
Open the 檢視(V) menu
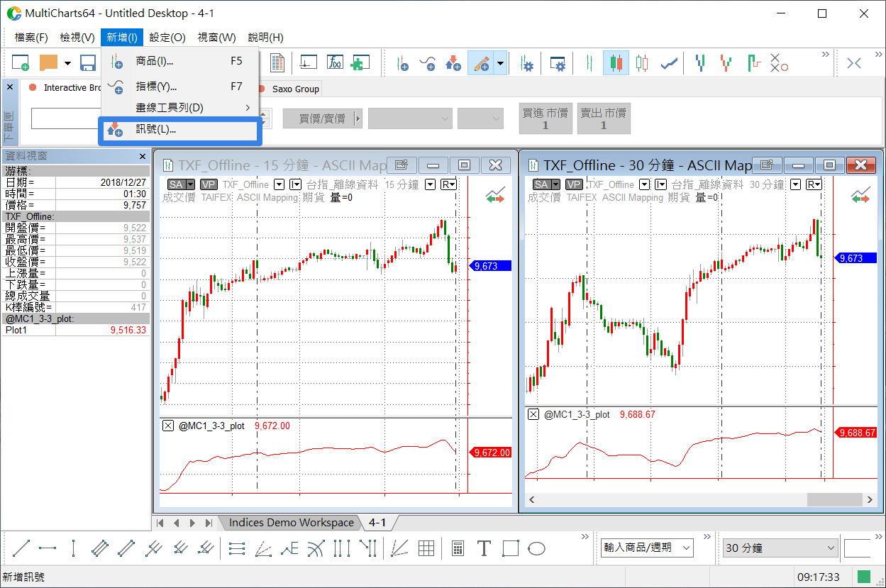[77, 38]
